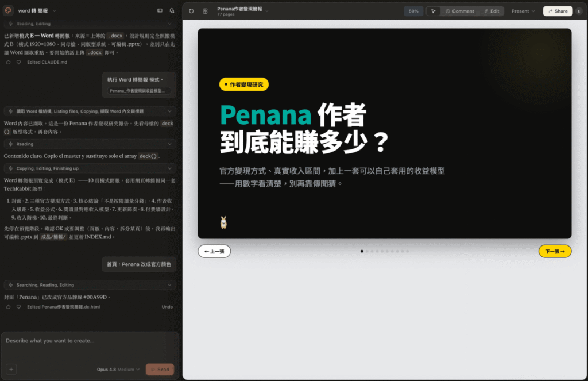588x381 pixels.
Task: Click the plus attach button
Action: [x=11, y=370]
